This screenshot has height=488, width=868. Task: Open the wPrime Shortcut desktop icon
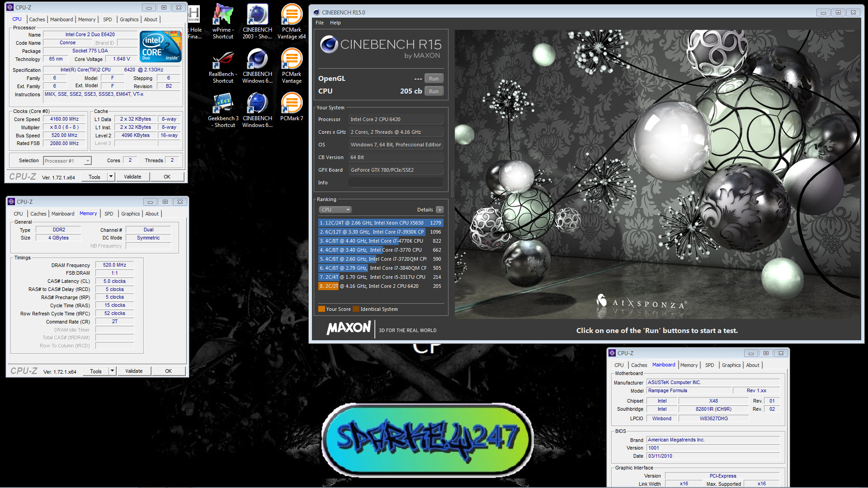click(x=223, y=21)
